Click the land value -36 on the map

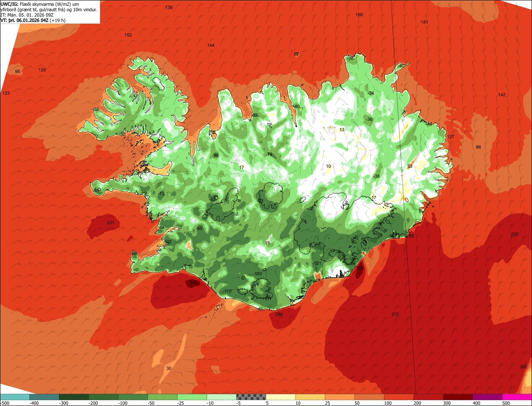pyautogui.click(x=369, y=119)
